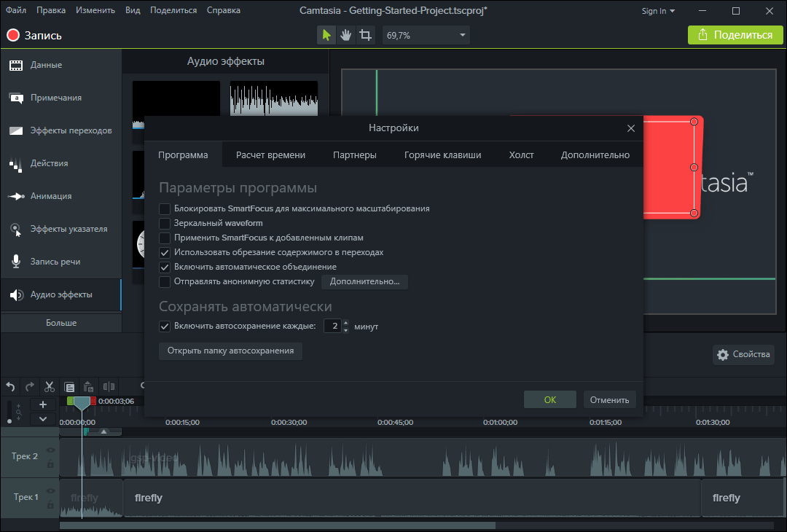The height and width of the screenshot is (532, 787).
Task: Open Анимация panel
Action: tap(60, 196)
